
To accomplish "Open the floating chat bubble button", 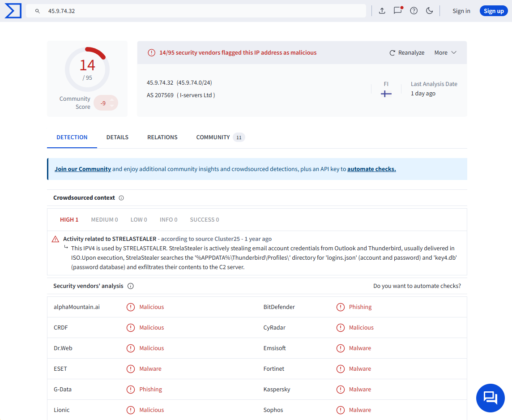I will click(x=490, y=398).
